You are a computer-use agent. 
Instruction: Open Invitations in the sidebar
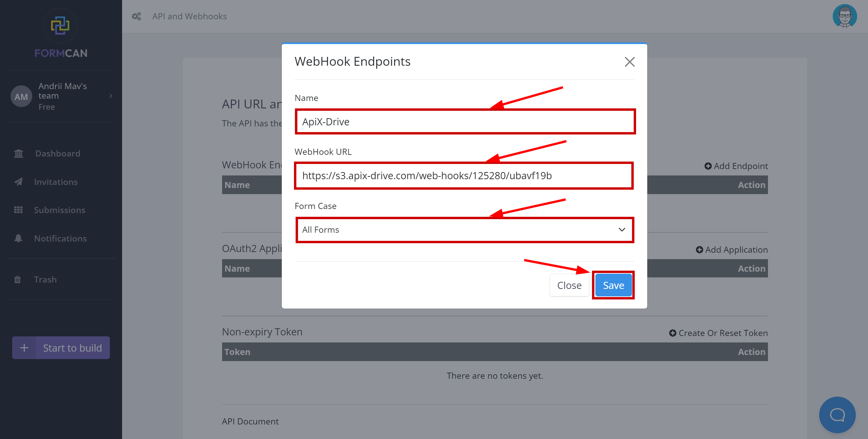click(x=56, y=182)
